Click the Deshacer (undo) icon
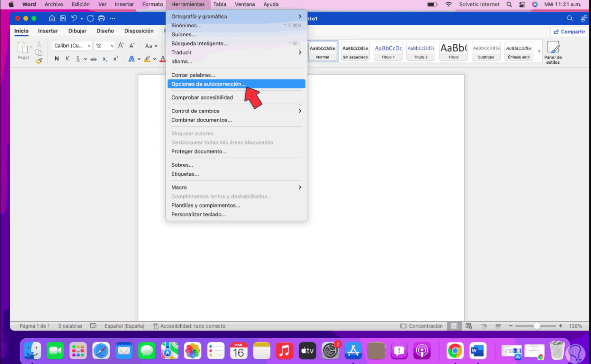This screenshot has height=364, width=591. 74,18
